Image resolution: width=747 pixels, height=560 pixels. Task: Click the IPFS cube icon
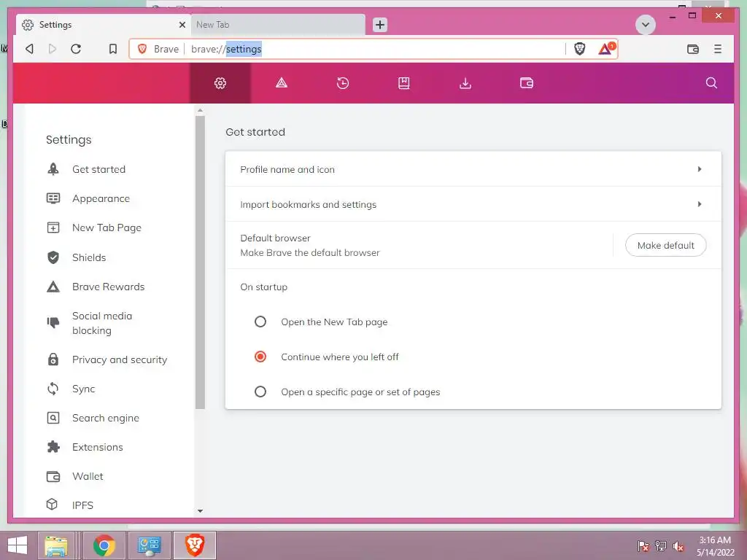point(52,505)
